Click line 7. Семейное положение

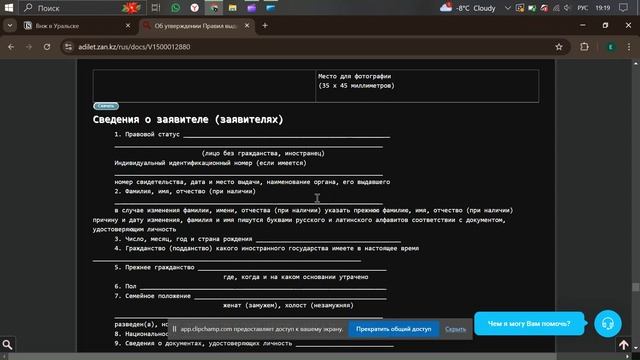[x=250, y=296]
